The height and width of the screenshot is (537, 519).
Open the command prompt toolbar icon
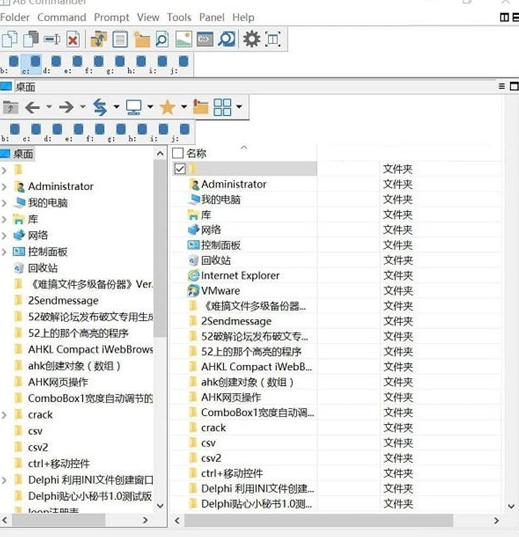205,39
